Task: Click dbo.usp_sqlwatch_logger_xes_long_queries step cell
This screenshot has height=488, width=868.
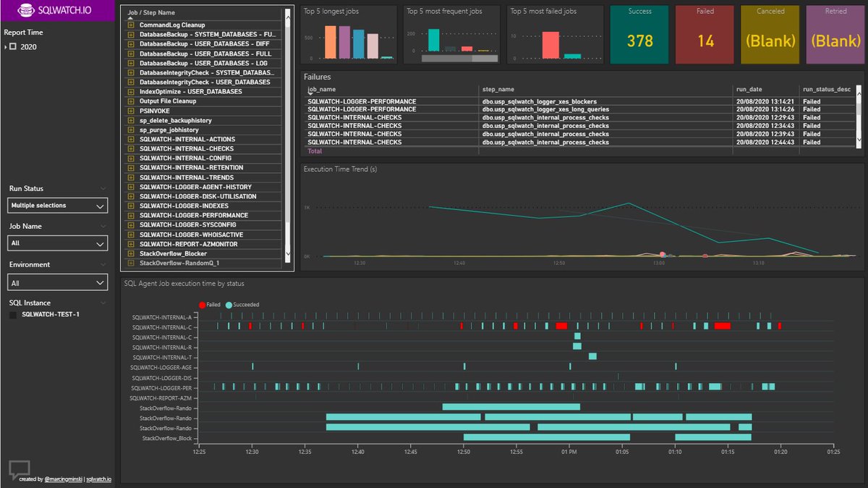Action: [x=545, y=109]
